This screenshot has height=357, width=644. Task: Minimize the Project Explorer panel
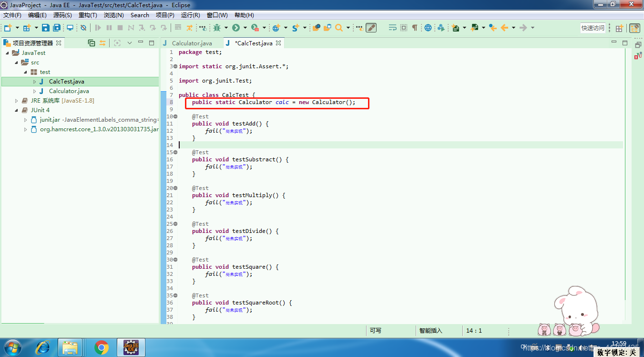click(x=141, y=42)
